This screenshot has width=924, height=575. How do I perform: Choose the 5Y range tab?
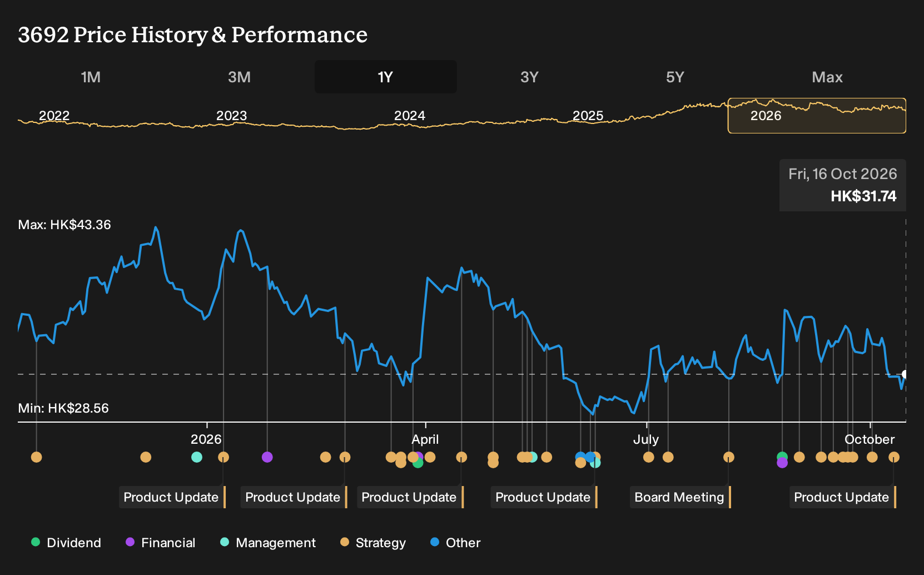[675, 77]
